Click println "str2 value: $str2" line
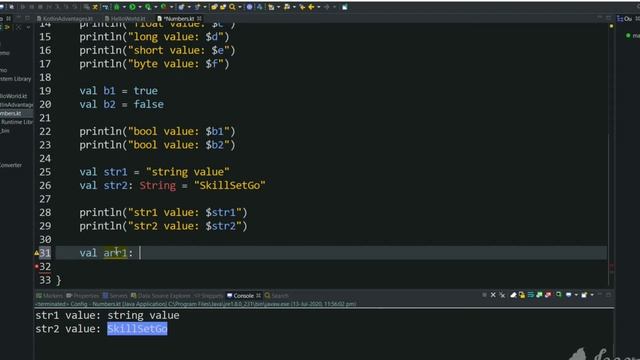 pos(163,226)
